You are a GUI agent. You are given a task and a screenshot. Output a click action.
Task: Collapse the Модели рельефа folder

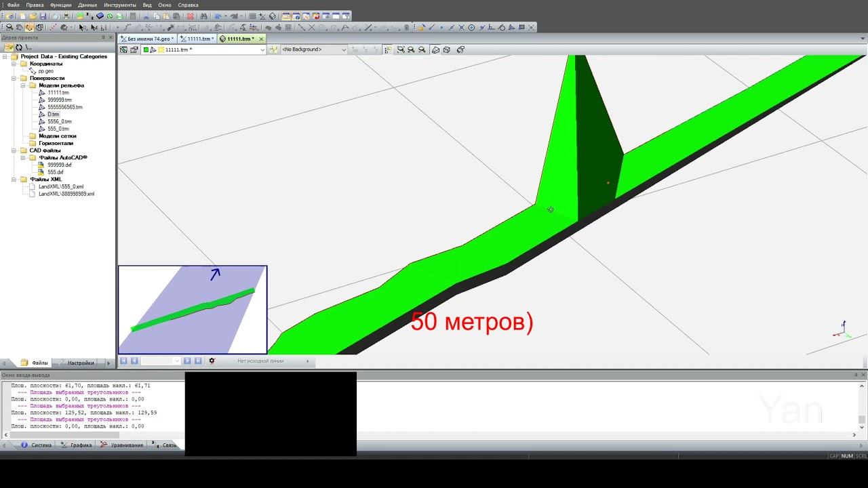24,85
